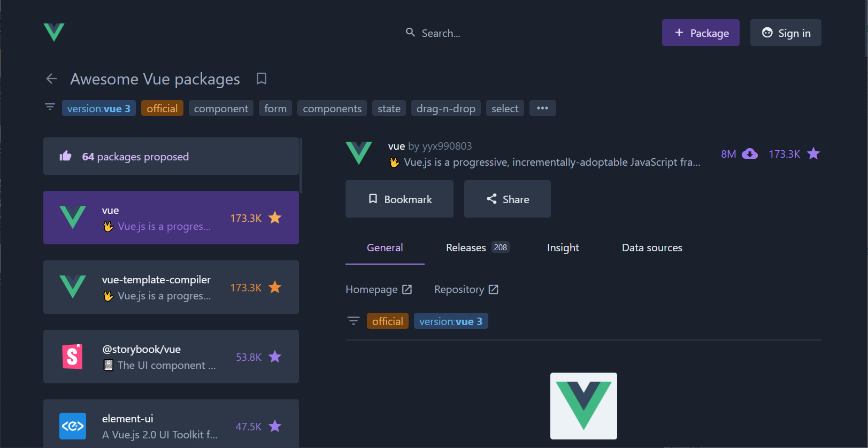Viewport: 868px width, 448px height.
Task: Click the star icon on @storybook/vue
Action: tap(275, 357)
